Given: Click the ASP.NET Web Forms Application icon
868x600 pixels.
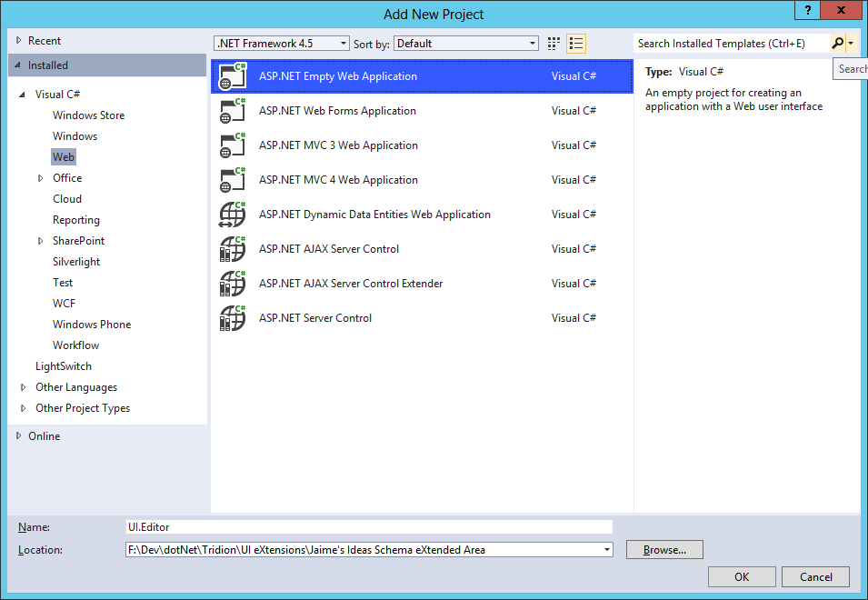Looking at the screenshot, I should (233, 111).
